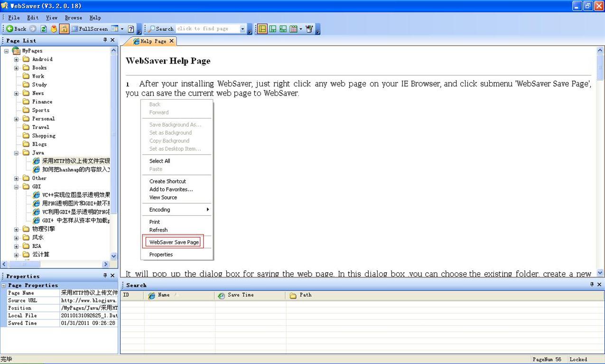Select the yellow highlighted panel layout icon
The height and width of the screenshot is (364, 605).
pyautogui.click(x=262, y=29)
